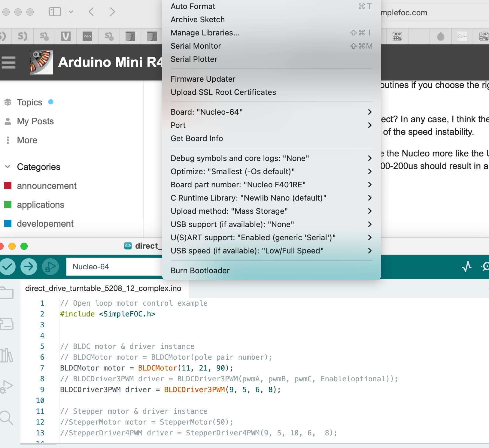Go forward with browser forward arrow
The image size is (489, 448).
112,12
